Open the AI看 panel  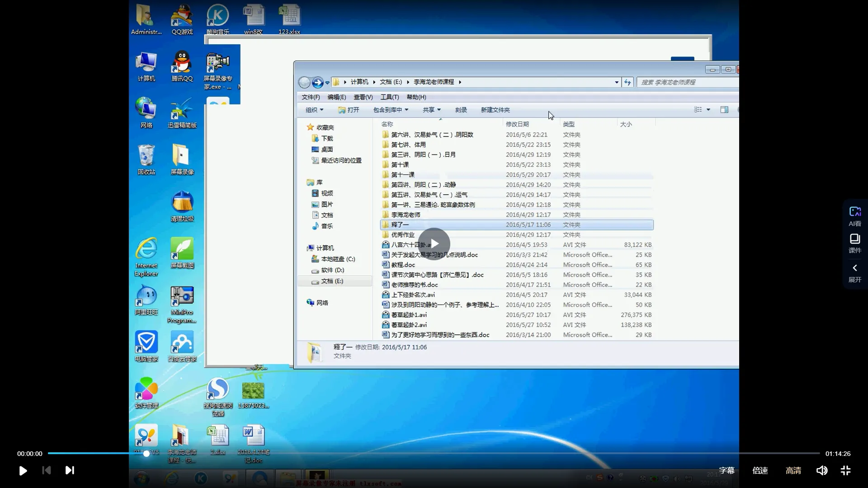(855, 216)
